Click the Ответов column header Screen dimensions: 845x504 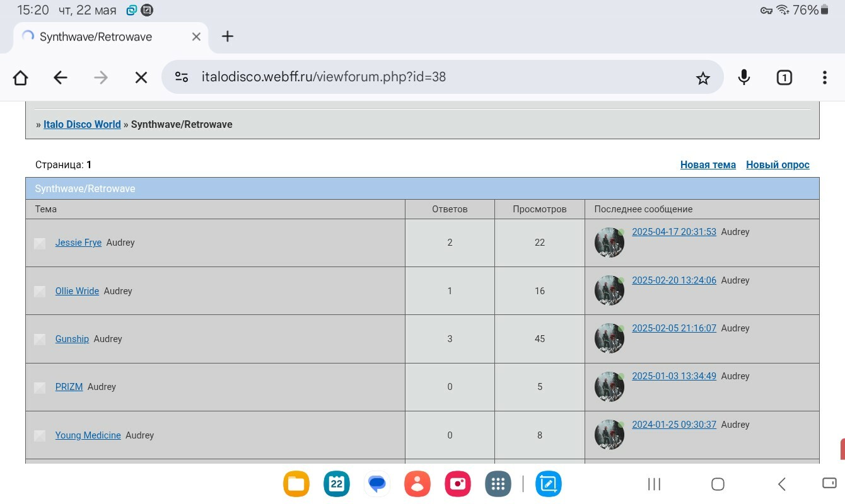tap(450, 209)
